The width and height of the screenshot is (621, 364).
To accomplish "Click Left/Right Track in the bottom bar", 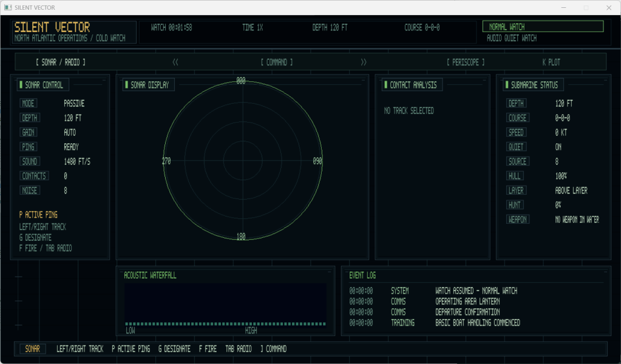I will point(80,349).
